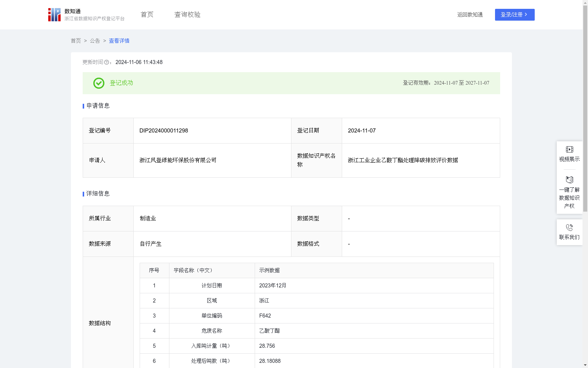Click the 数据格式 label cell
This screenshot has height=368, width=588.
pyautogui.click(x=316, y=244)
